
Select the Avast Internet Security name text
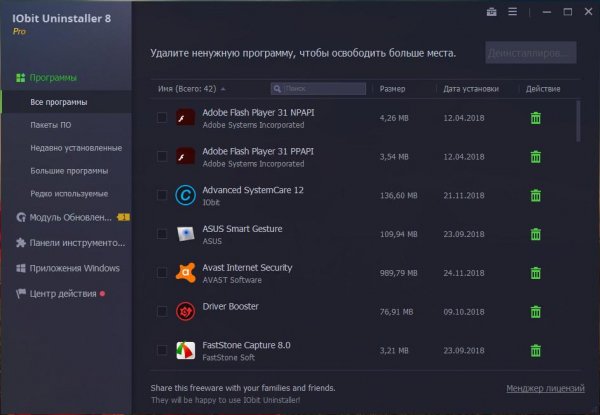click(247, 267)
